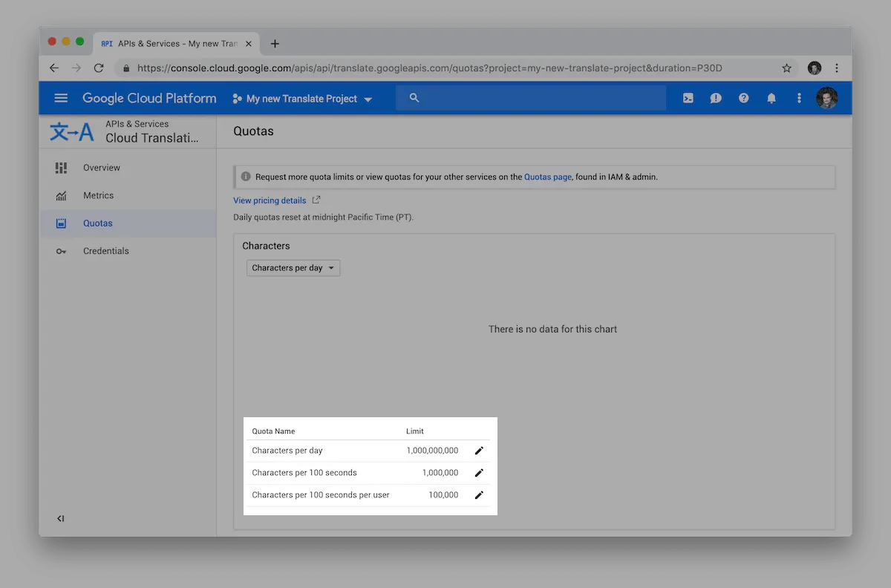Open the hamburger navigation menu
The height and width of the screenshot is (588, 891).
click(x=61, y=98)
